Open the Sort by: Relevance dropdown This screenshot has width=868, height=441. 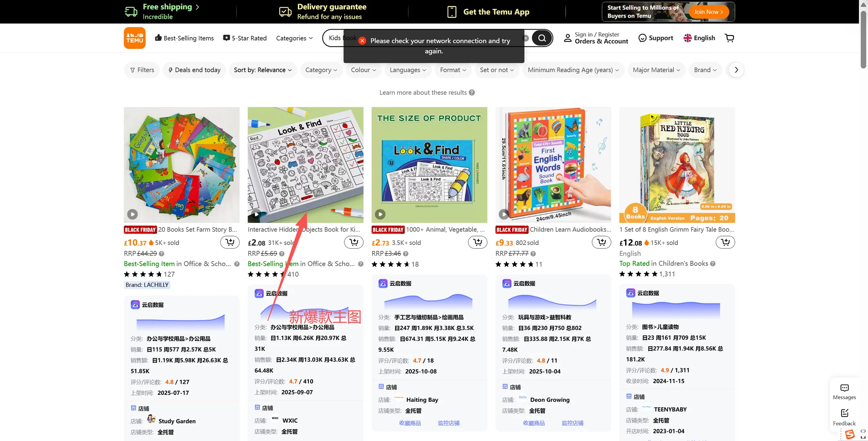[x=263, y=70]
